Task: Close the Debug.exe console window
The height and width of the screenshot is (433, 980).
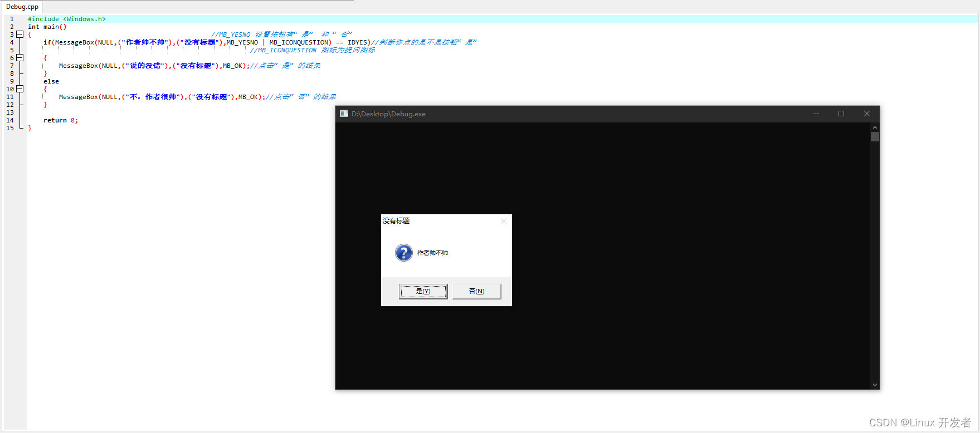Action: click(867, 114)
